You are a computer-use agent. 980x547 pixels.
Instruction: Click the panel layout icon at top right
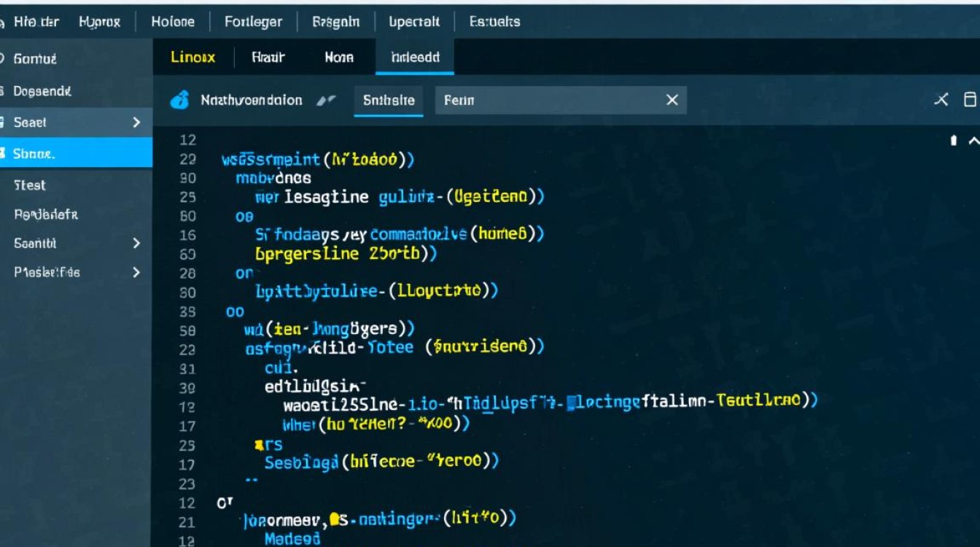pyautogui.click(x=970, y=100)
